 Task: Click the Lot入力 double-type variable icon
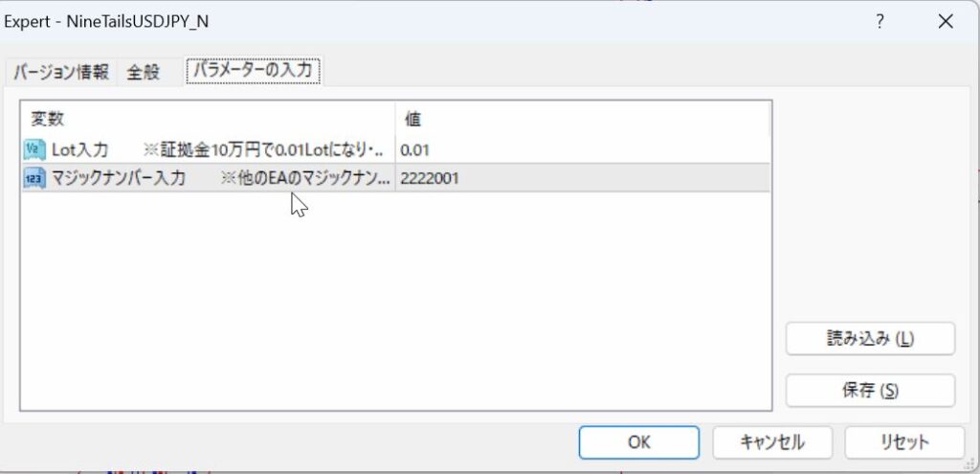pos(33,150)
